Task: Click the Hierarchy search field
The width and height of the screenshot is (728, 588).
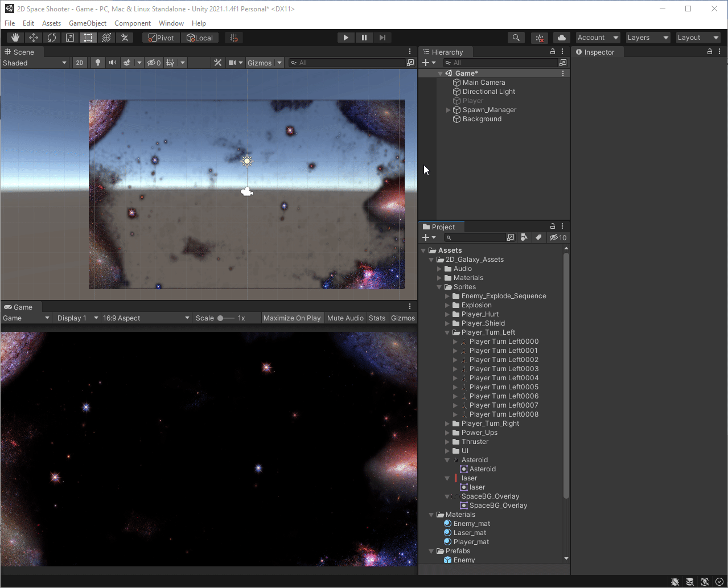Action: click(500, 63)
